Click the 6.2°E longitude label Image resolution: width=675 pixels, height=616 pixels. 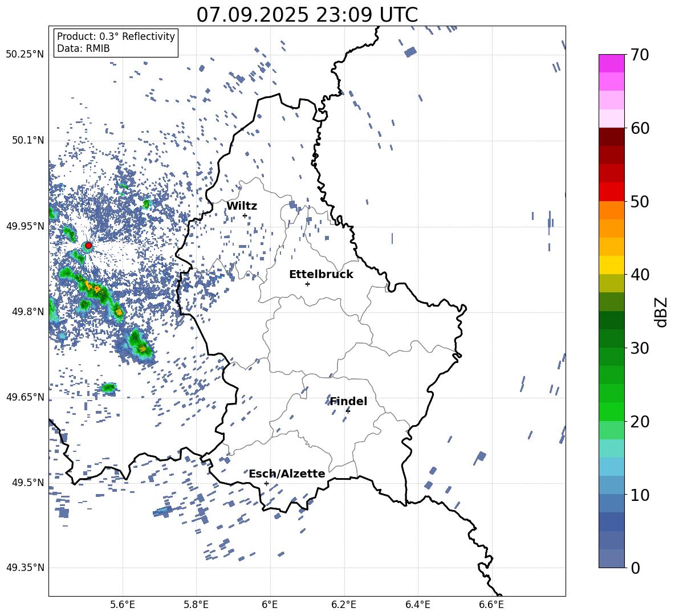point(344,605)
